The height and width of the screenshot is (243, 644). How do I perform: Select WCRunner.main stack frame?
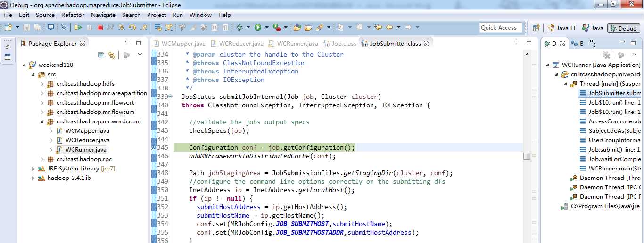coord(610,169)
